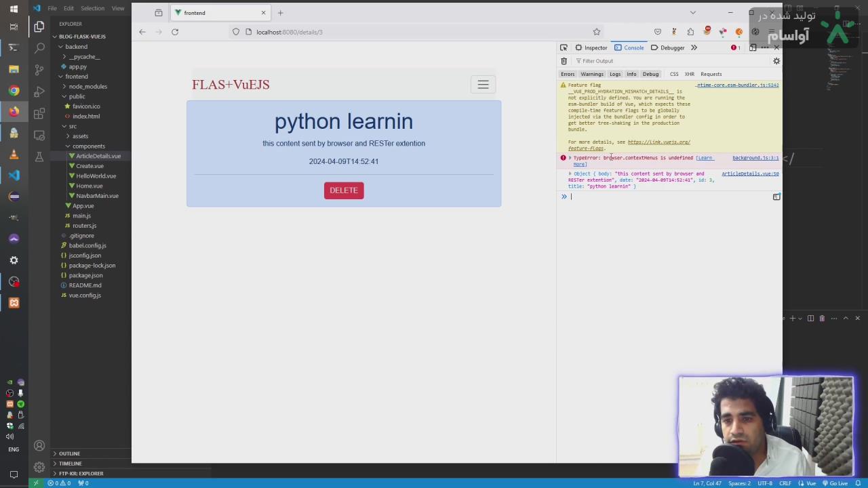Open the Source Control view icon
Screen dimensions: 868x488
[x=39, y=70]
